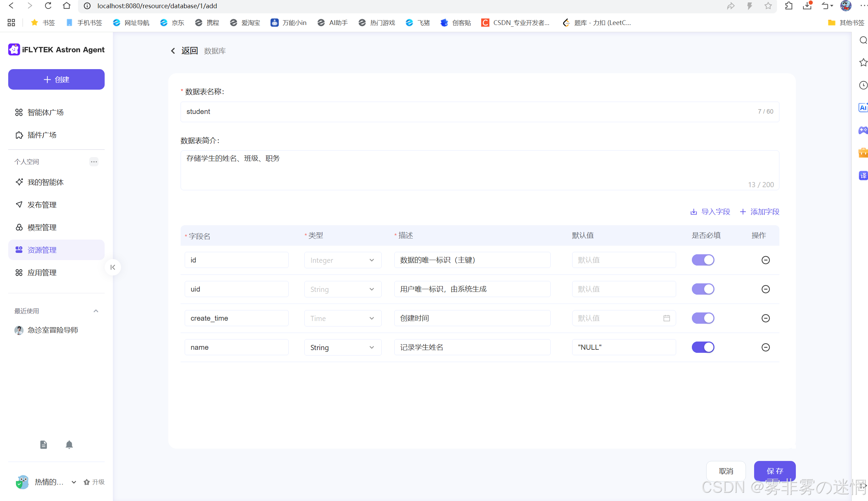Click the 个人空间 more options icon

click(x=94, y=162)
